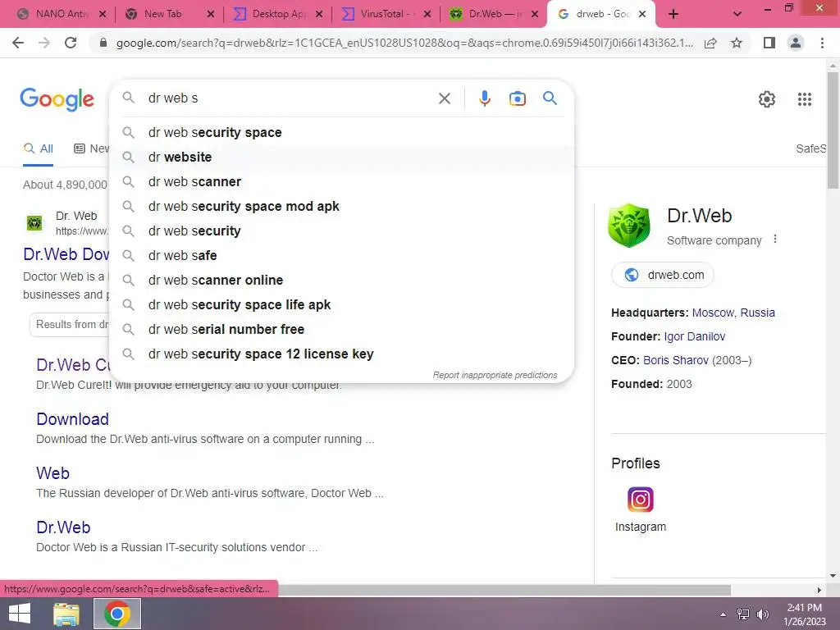Select 'dr web serial number free' suggestion
Screen dimensions: 840x630
tap(342, 330)
